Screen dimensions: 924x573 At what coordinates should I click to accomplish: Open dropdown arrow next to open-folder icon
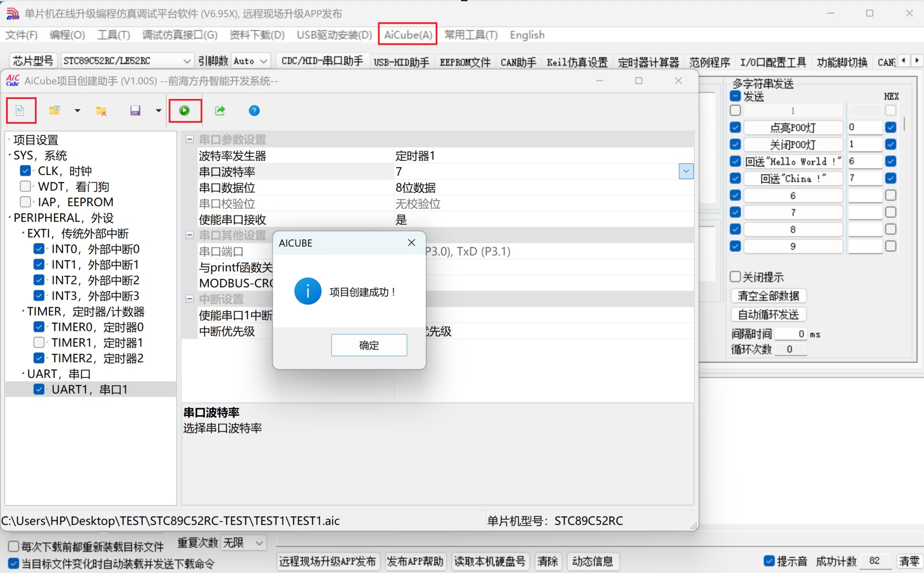[78, 110]
